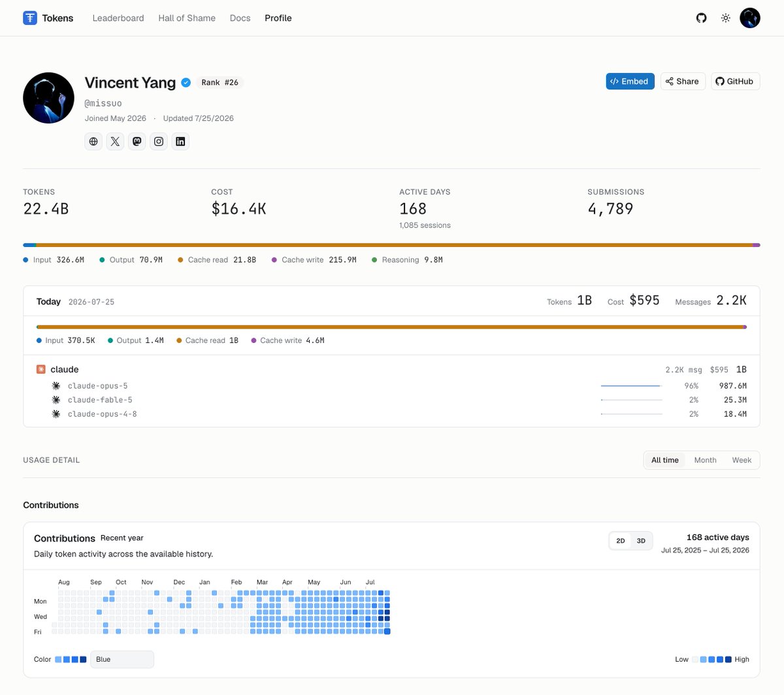Image resolution: width=784 pixels, height=695 pixels.
Task: Click the large profile picture of Vincent Yang
Action: pyautogui.click(x=48, y=98)
